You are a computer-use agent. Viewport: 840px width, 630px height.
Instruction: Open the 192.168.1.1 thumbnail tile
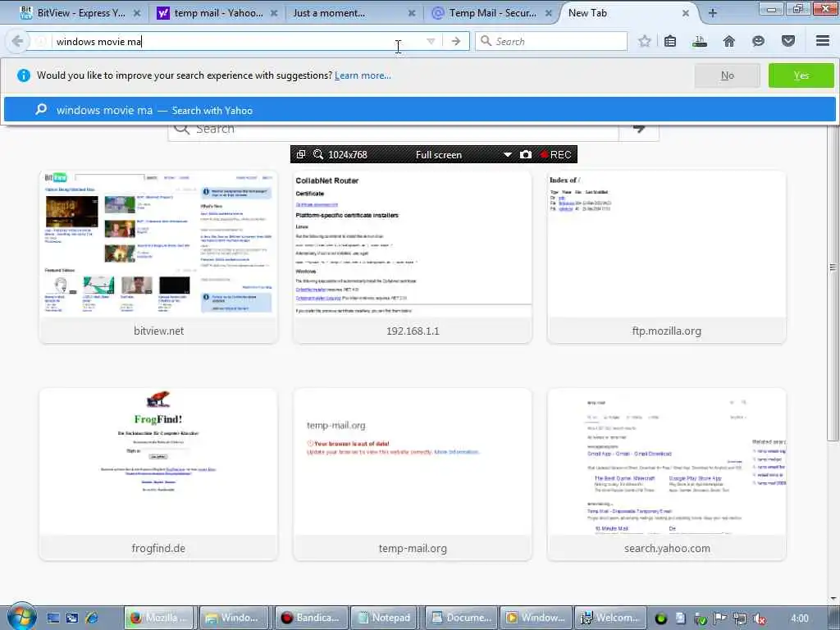pyautogui.click(x=413, y=257)
